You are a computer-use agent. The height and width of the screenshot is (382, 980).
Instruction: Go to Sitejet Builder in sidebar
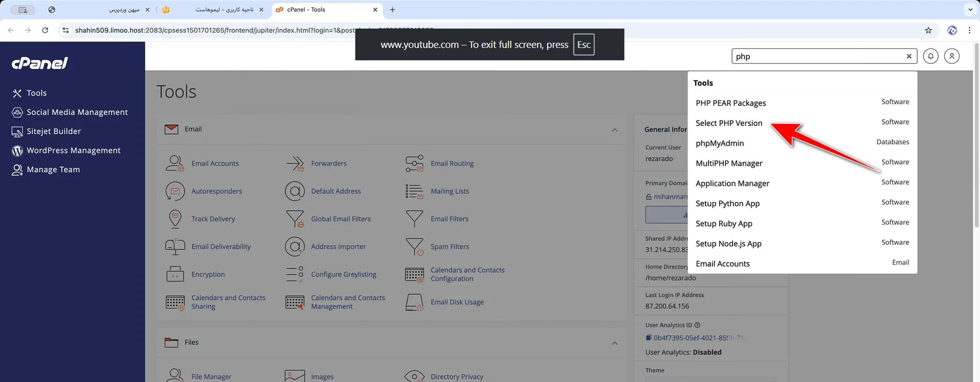[x=54, y=132]
